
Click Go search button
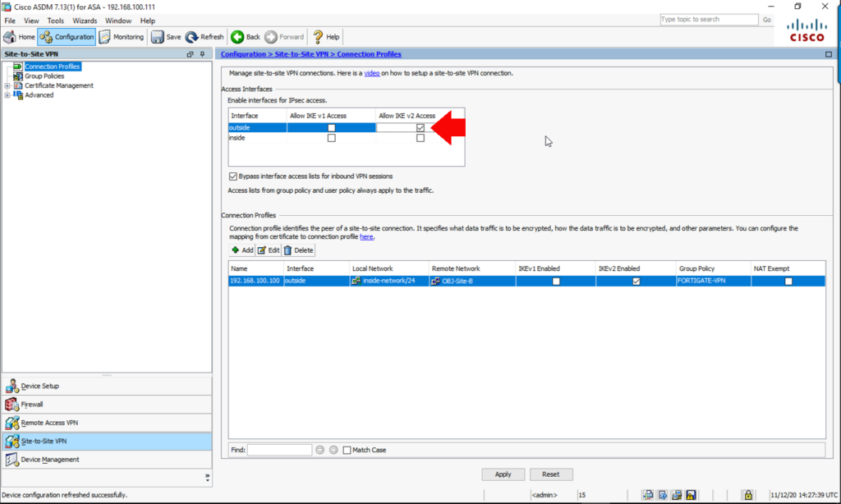(767, 20)
